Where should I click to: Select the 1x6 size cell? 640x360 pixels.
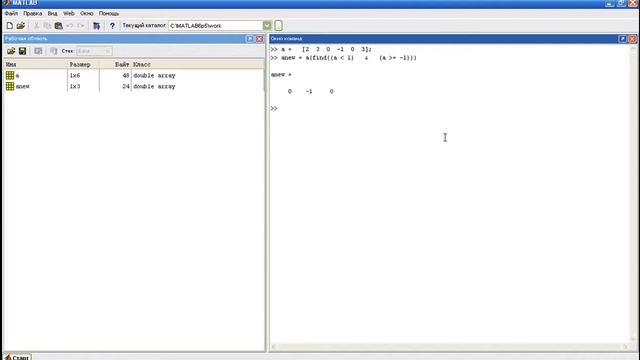75,76
